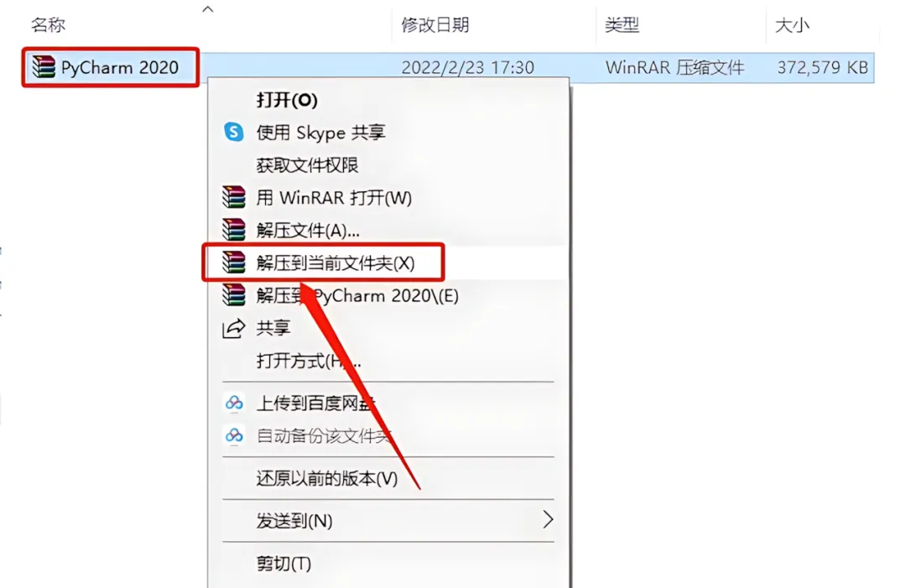
Task: Click WinRAR icon beside 用 WinRAR 打开(W)
Action: click(233, 198)
